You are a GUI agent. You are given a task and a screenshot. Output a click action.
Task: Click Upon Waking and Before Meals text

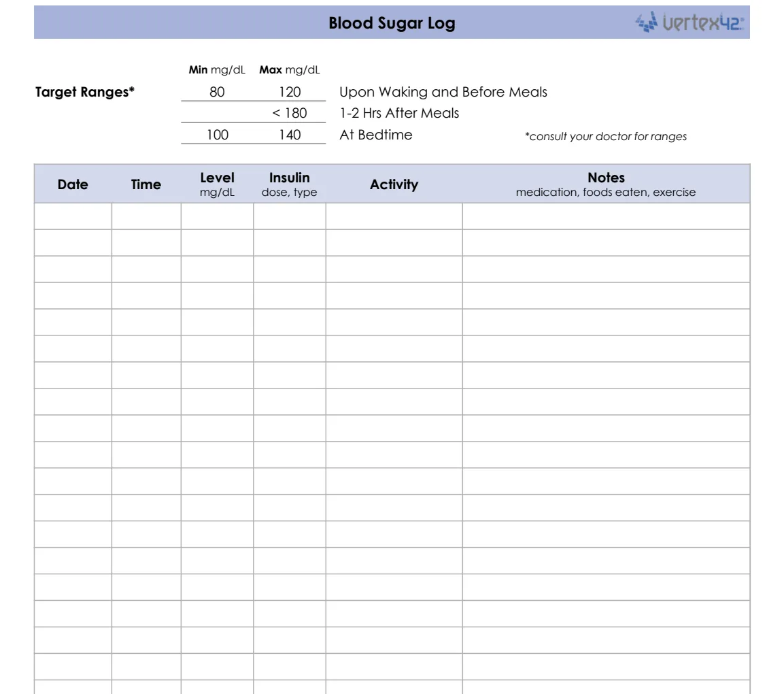[443, 92]
